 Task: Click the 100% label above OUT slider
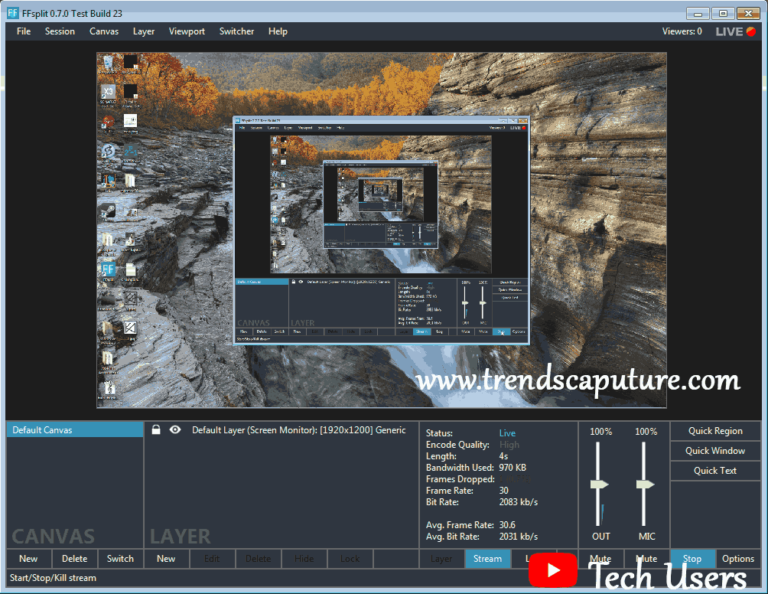[600, 431]
